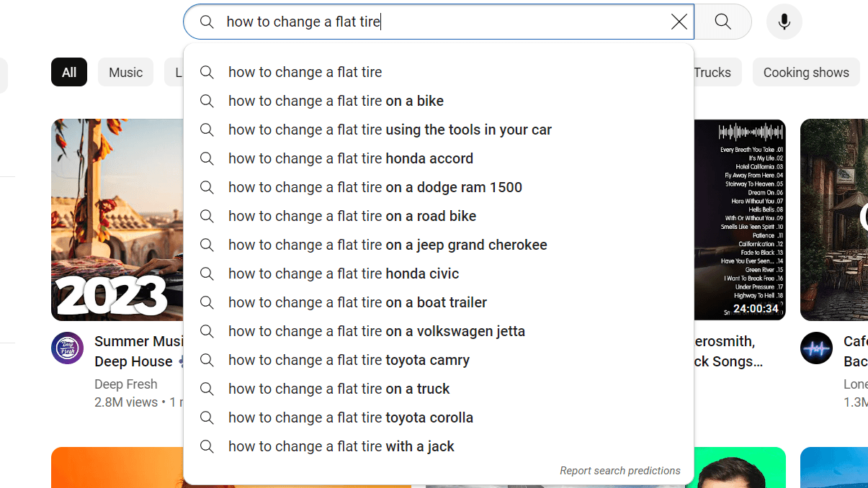Start voice search with the microphone
This screenshot has height=488, width=868.
[x=784, y=22]
